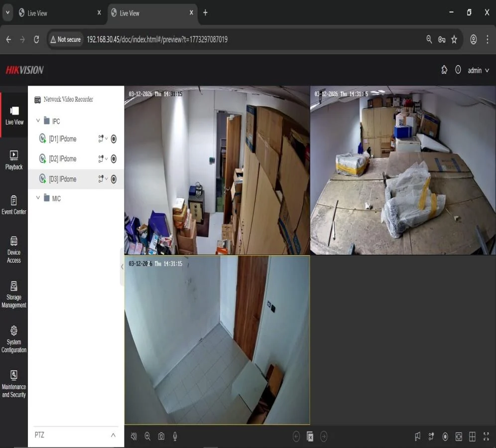The image size is (496, 448).
Task: Open stream type dropdown for D1 IPdome
Action: point(103,139)
